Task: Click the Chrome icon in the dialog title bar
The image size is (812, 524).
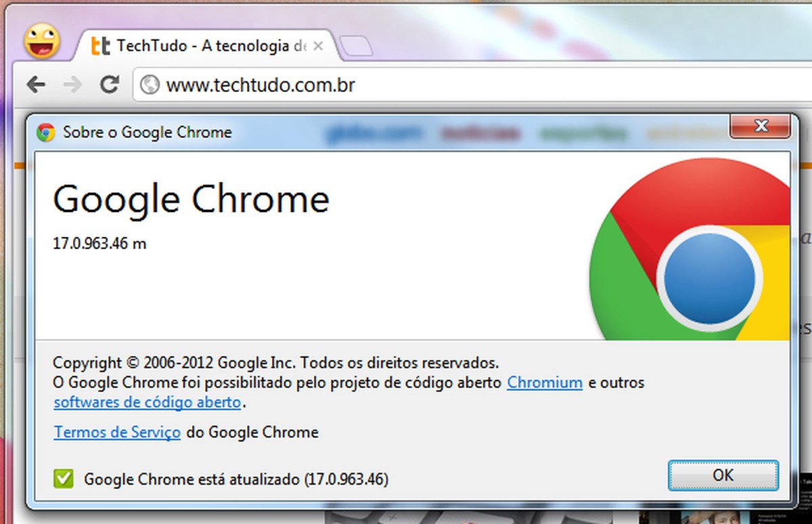Action: click(46, 132)
